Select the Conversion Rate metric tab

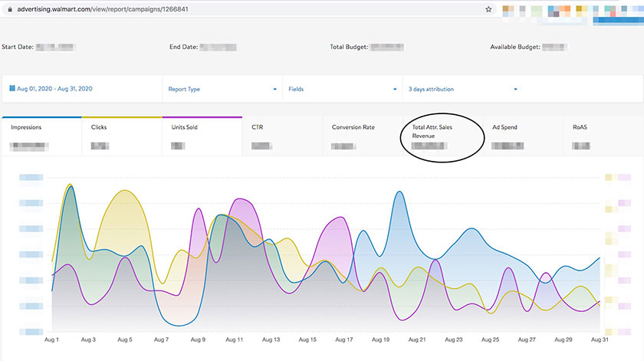[363, 136]
